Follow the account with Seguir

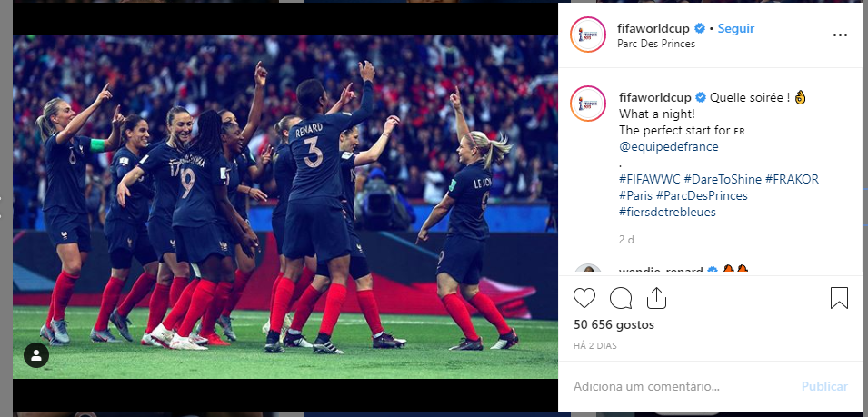(735, 28)
